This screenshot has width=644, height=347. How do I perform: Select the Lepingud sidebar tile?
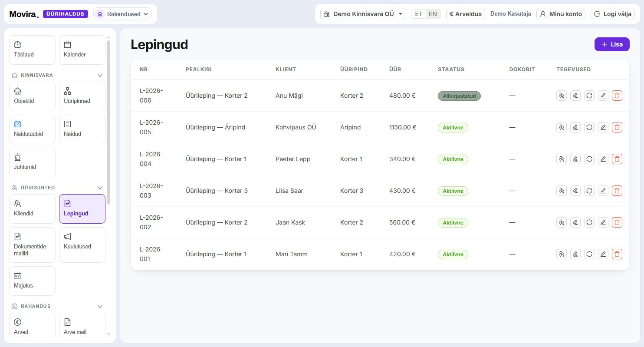[82, 209]
